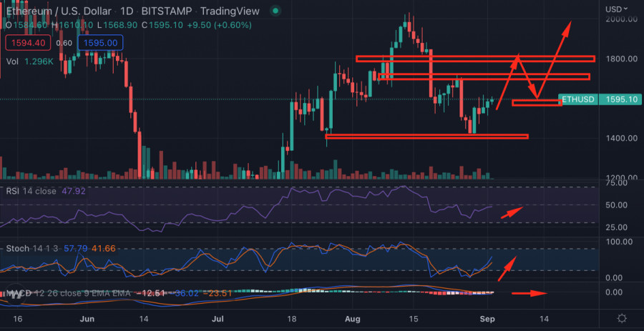Screen dimensions: 644x331
Task: Click the blue buy price 1595.00 button
Action: [101, 43]
